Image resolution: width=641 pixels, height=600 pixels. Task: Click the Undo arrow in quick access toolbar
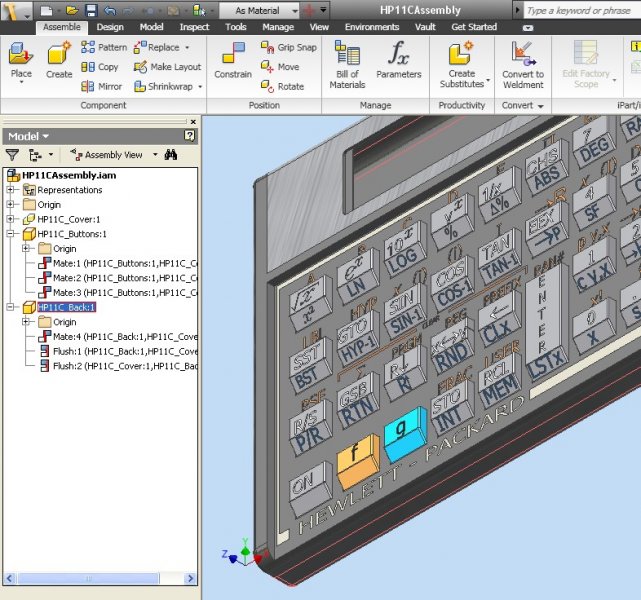tap(110, 11)
